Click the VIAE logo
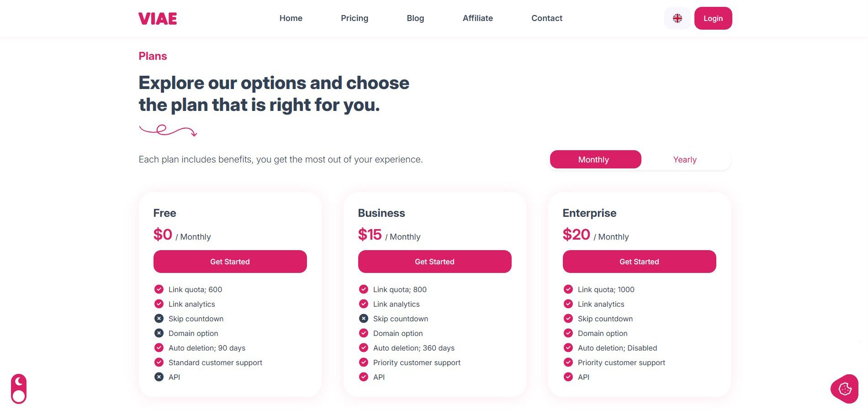Image resolution: width=868 pixels, height=414 pixels. pyautogui.click(x=158, y=18)
